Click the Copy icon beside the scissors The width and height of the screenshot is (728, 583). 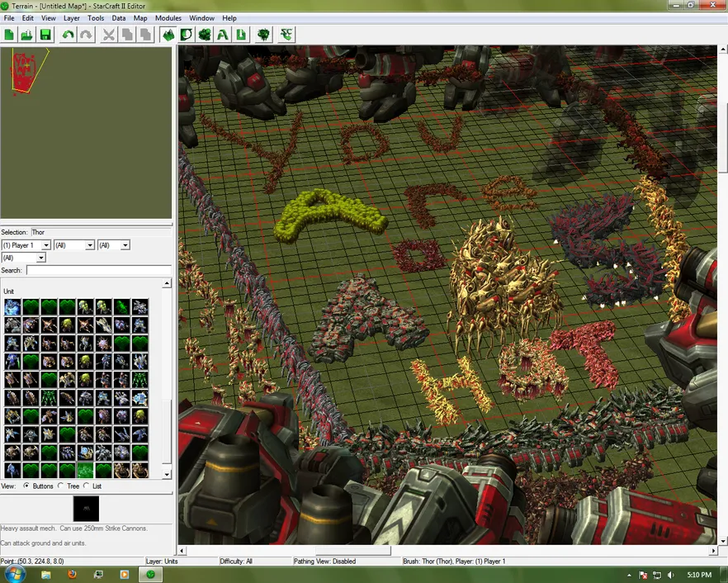[x=127, y=35]
